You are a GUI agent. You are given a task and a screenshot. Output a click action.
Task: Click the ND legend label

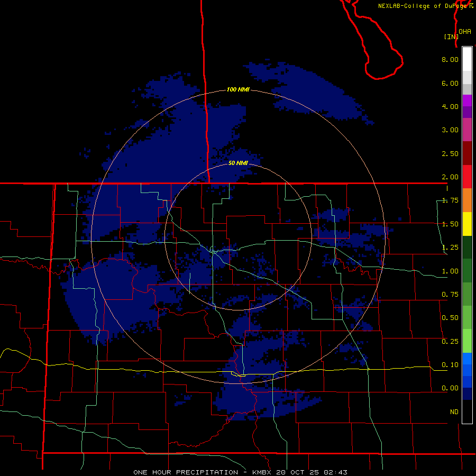point(454,412)
